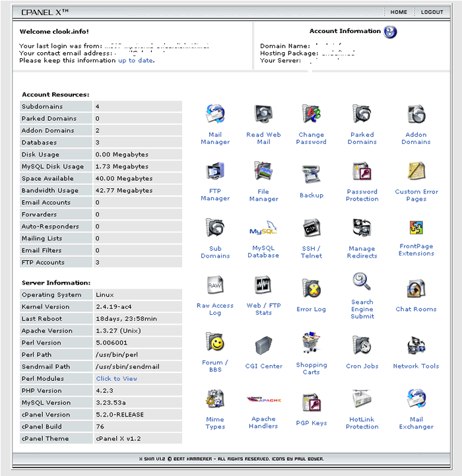Open the Shopping Carts icon
Viewport: 462px width, 476px height.
[311, 342]
